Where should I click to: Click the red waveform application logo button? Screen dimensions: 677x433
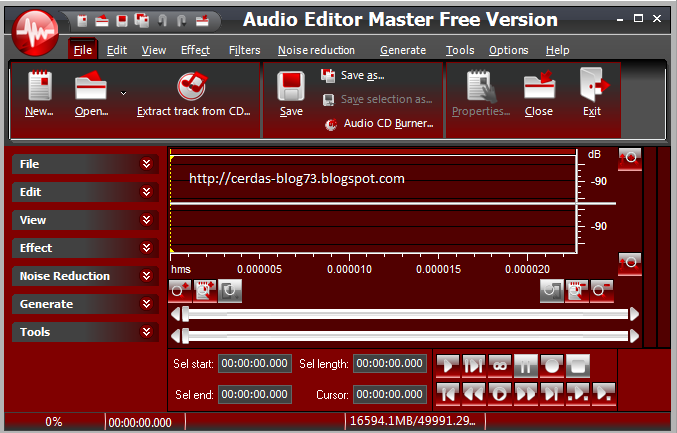[35, 33]
